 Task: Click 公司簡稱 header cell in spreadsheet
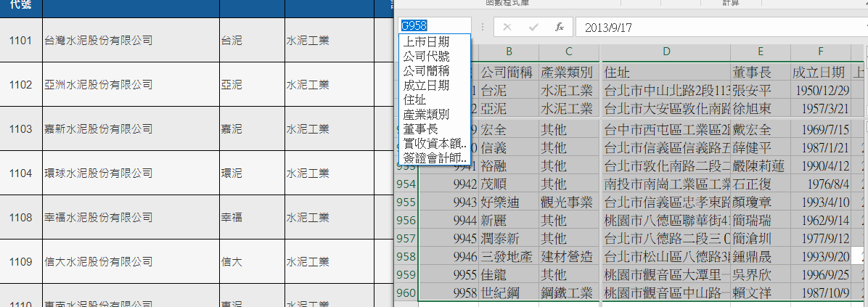point(509,72)
